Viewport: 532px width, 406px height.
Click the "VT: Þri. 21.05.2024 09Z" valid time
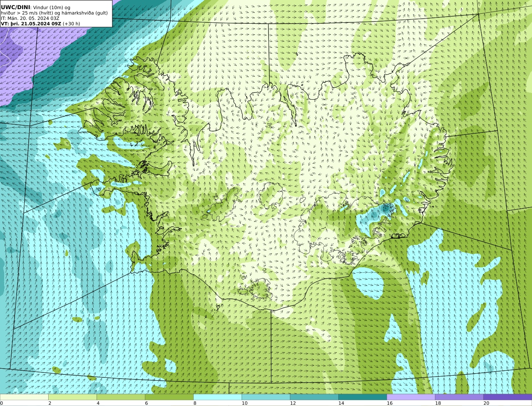pos(31,24)
